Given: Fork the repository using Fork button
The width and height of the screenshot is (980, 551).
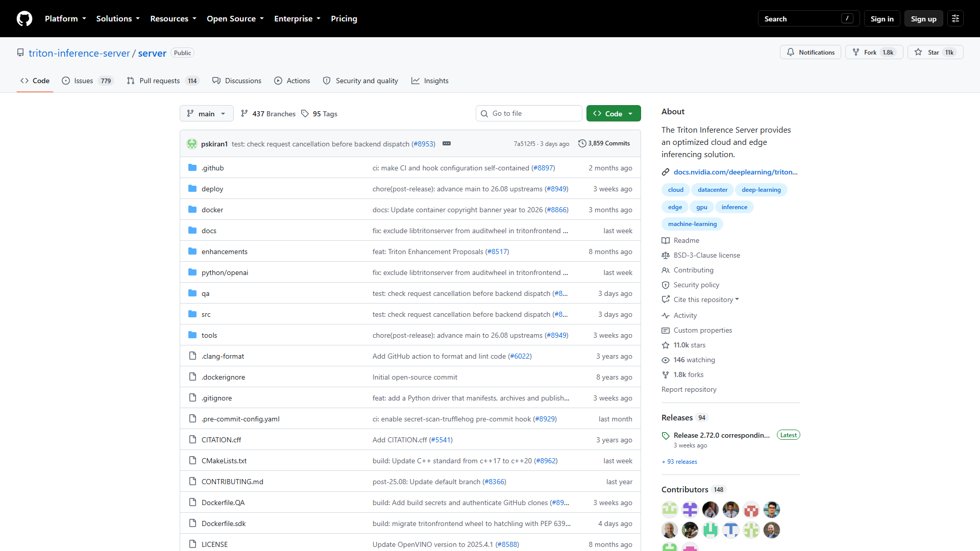Looking at the screenshot, I should 874,52.
